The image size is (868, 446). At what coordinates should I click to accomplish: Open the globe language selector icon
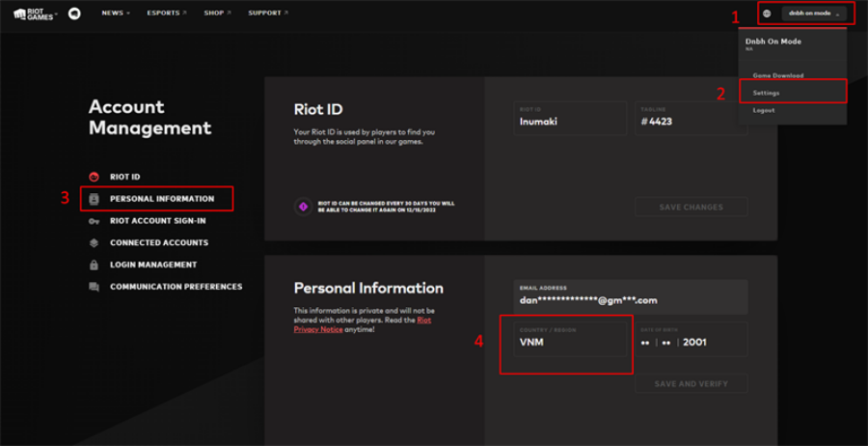click(767, 14)
